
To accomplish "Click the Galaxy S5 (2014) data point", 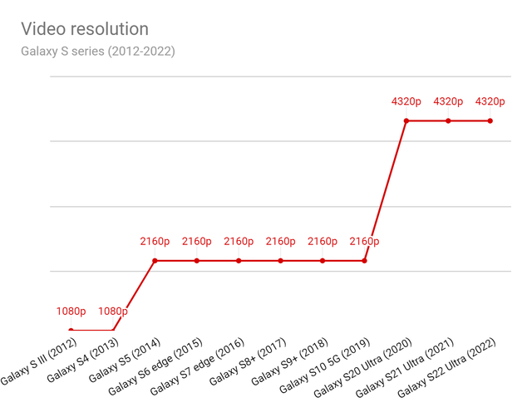I will point(155,261).
